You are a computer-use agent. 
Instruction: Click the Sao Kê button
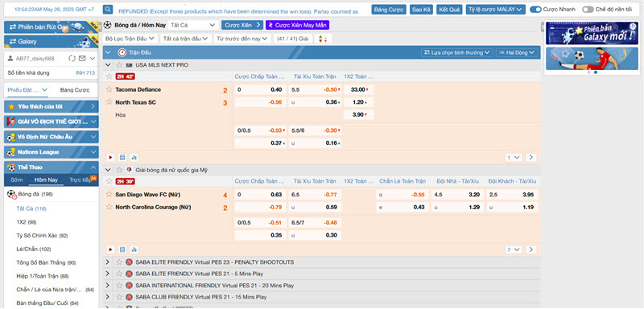click(x=421, y=10)
